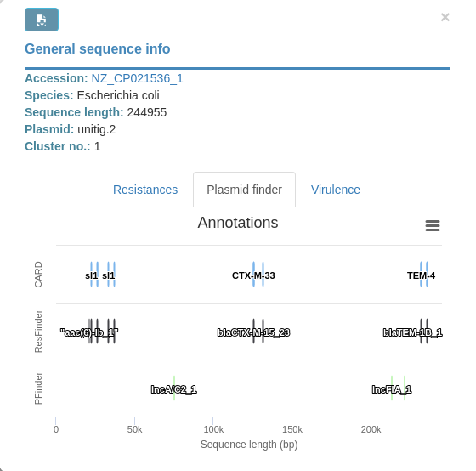Click the CARD axis label

(x=38, y=275)
